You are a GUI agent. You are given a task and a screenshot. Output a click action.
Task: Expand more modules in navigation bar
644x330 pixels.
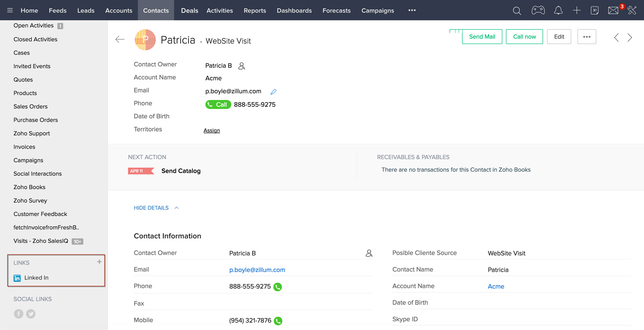pos(412,10)
